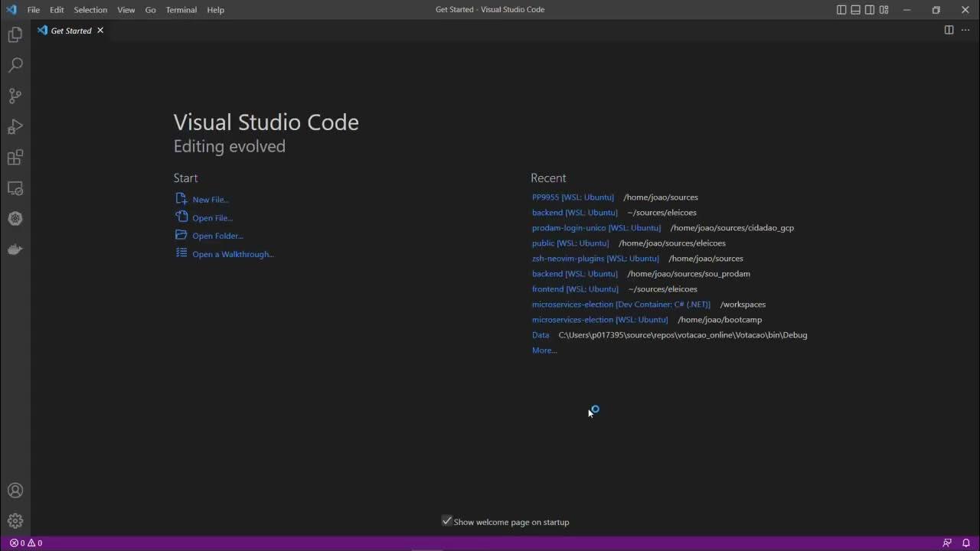Click the feedback icon in status bar
Image resolution: width=980 pixels, height=551 pixels.
[x=947, y=543]
